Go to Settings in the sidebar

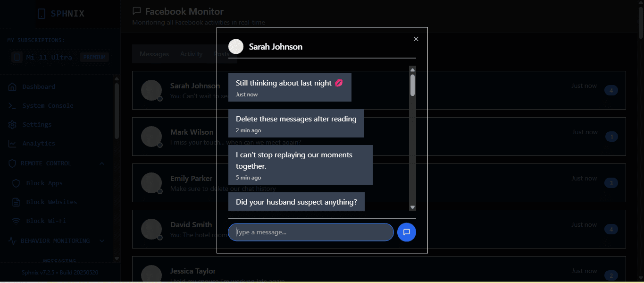point(37,125)
